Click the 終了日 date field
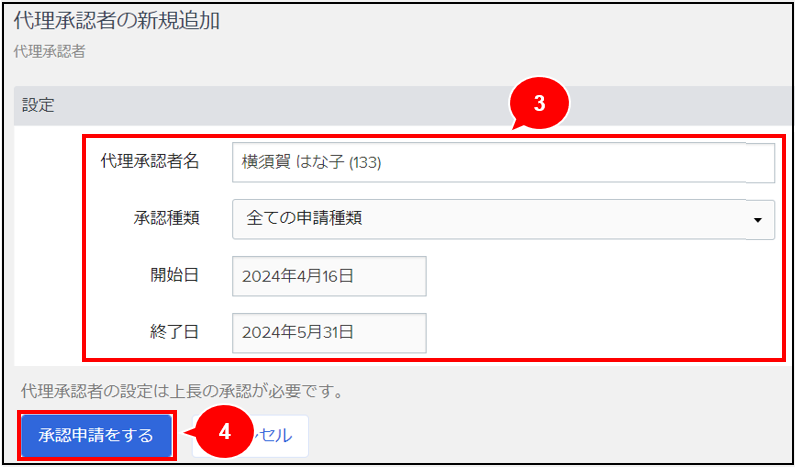The height and width of the screenshot is (467, 795). click(329, 333)
